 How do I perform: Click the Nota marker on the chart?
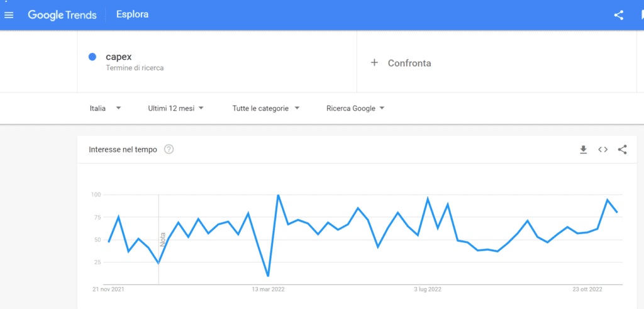pos(162,240)
